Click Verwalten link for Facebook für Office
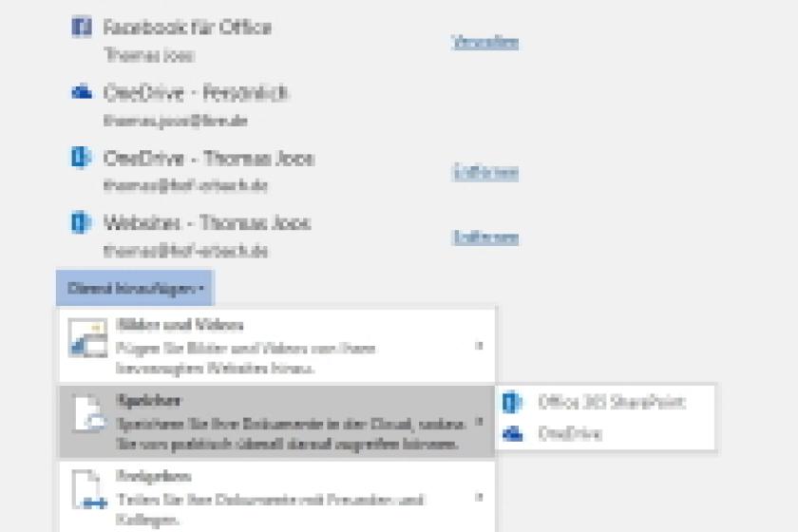 485,42
